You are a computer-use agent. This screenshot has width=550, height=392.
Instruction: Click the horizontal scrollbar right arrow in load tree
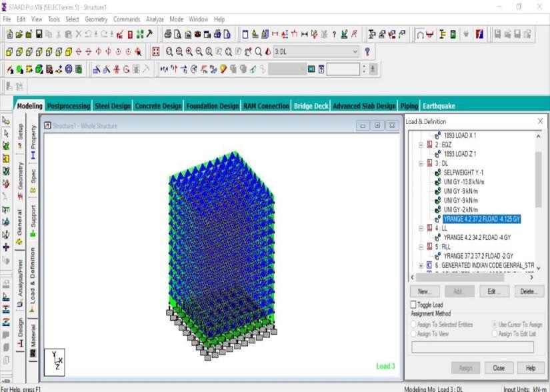coord(532,277)
